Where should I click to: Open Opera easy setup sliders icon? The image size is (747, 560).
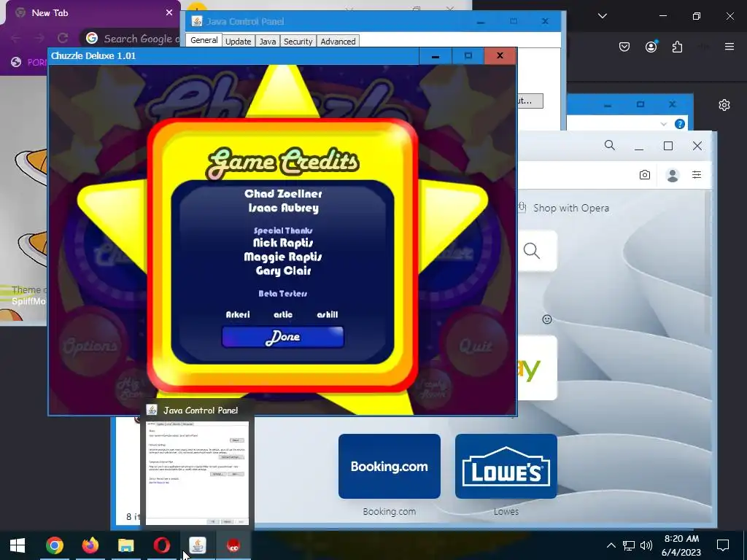(x=697, y=175)
